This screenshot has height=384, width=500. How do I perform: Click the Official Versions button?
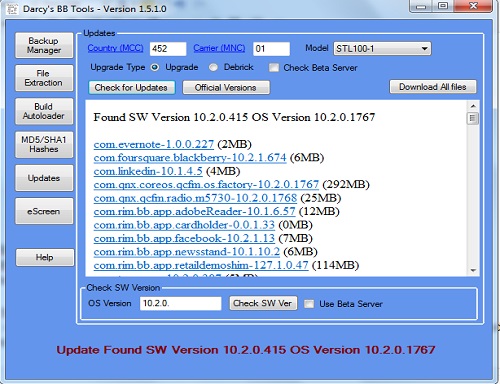pyautogui.click(x=226, y=88)
